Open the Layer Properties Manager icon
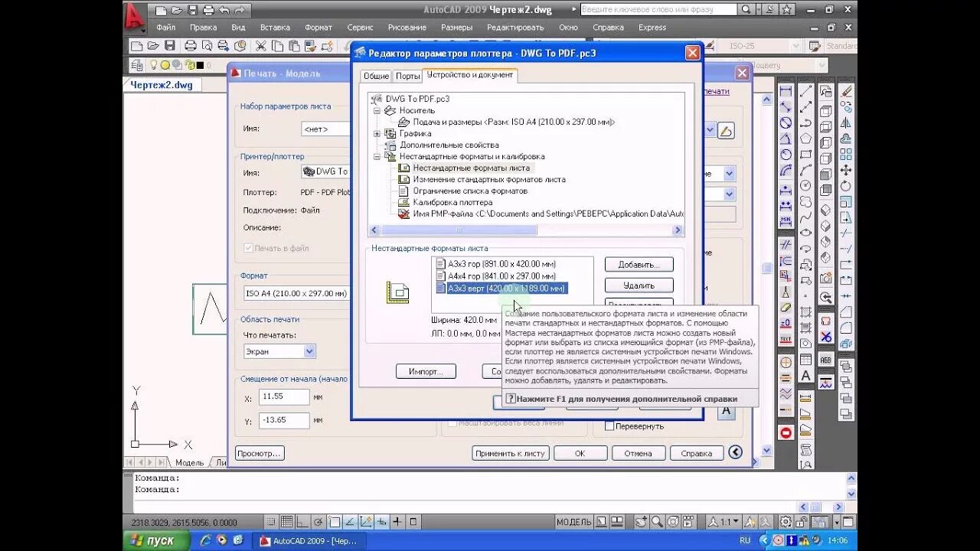 pos(137,66)
